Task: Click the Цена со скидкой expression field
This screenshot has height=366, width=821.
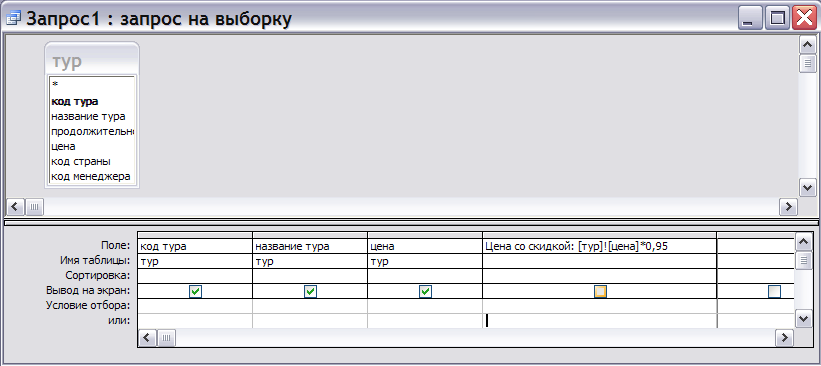Action: [600, 246]
